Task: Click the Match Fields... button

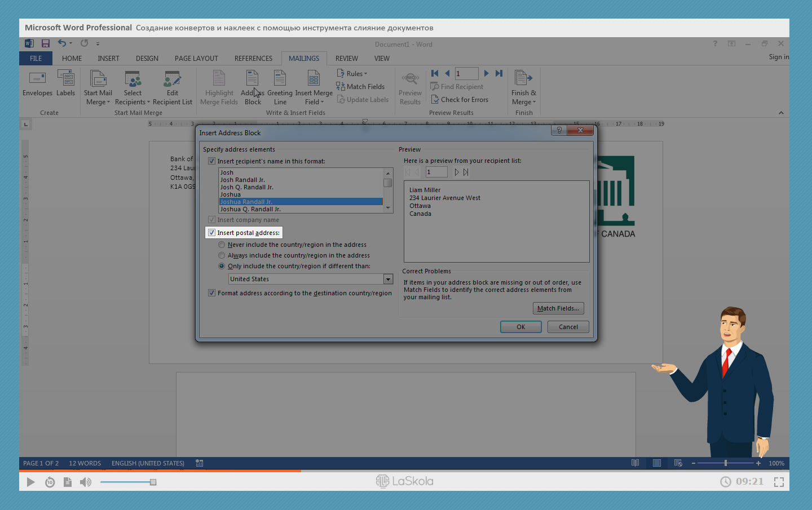Action: point(558,308)
